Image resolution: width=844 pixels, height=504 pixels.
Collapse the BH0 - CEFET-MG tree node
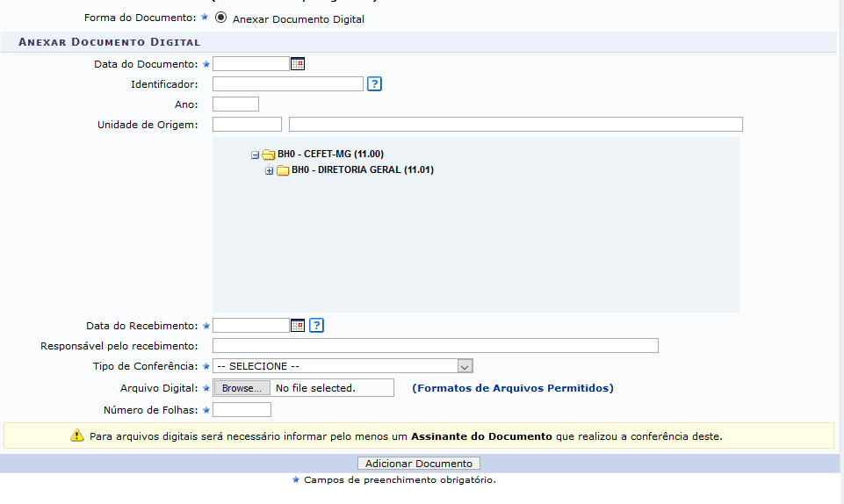click(255, 155)
